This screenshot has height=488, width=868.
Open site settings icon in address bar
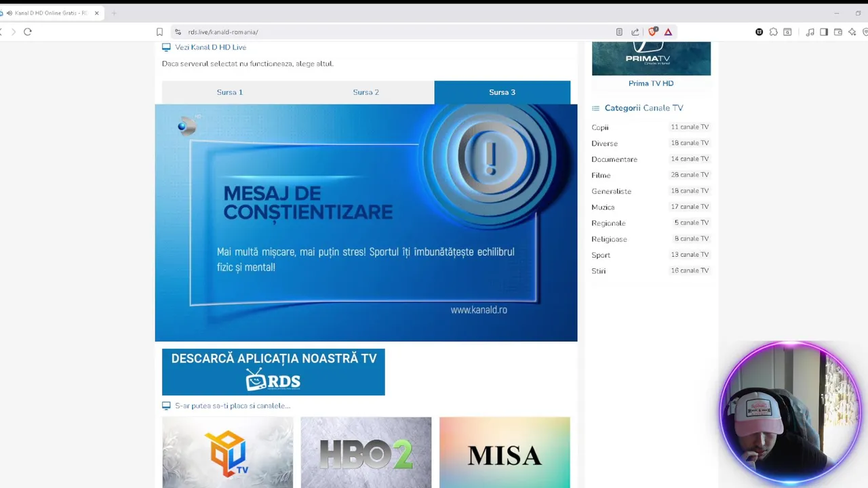pos(178,32)
